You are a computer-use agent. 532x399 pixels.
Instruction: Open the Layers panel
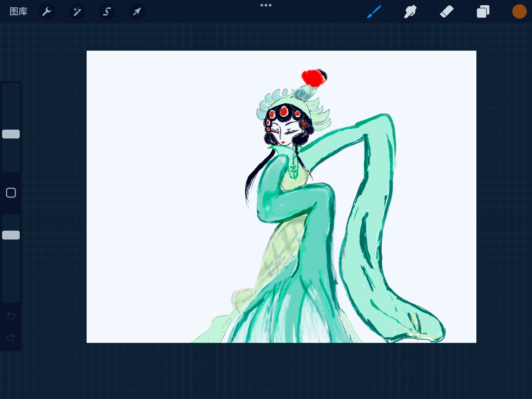pos(483,11)
